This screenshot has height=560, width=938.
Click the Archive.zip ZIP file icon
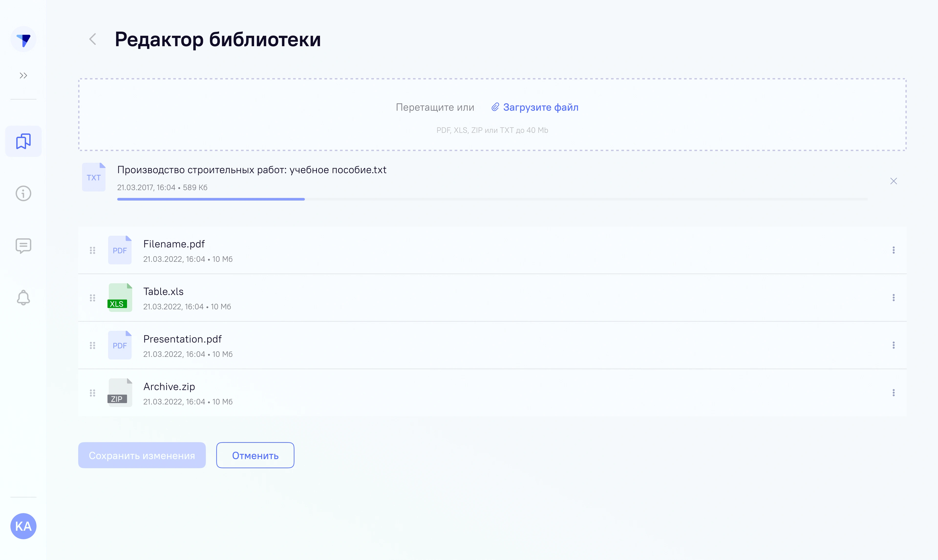[x=120, y=393]
